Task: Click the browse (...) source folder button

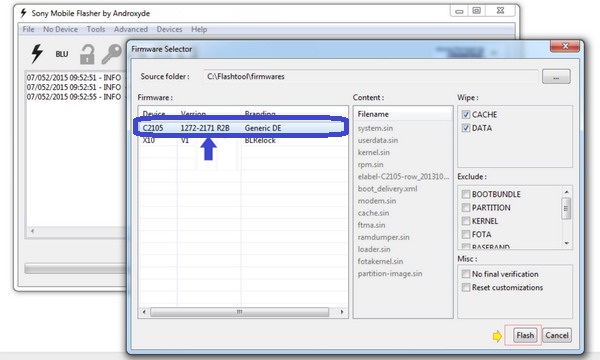Action: (x=556, y=77)
